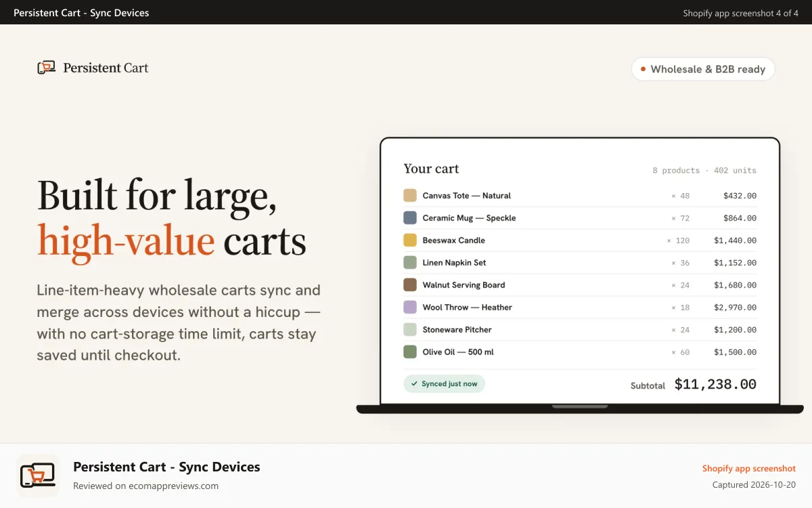The height and width of the screenshot is (508, 812).
Task: Click the Olive Oil — 500 ml item name
Action: click(x=458, y=352)
